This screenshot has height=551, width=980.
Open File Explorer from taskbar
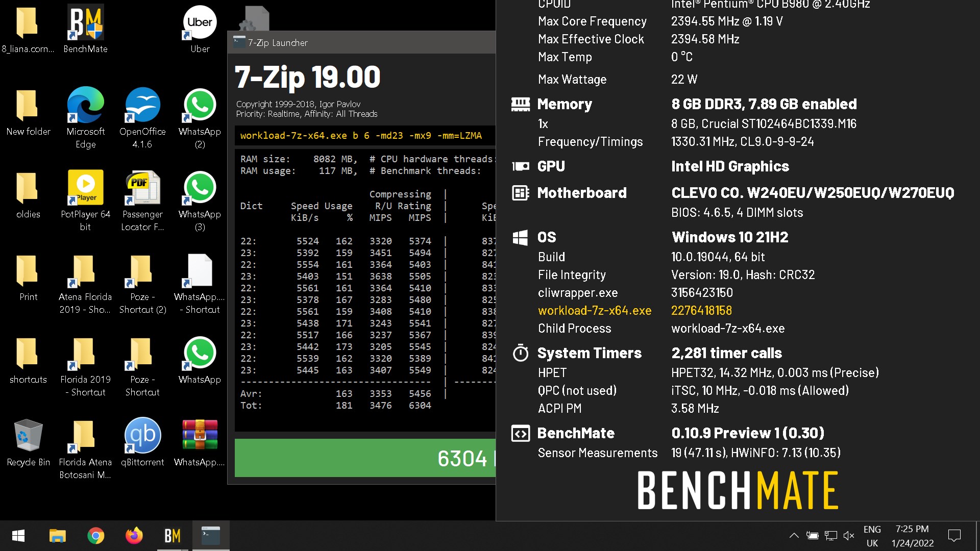[57, 536]
